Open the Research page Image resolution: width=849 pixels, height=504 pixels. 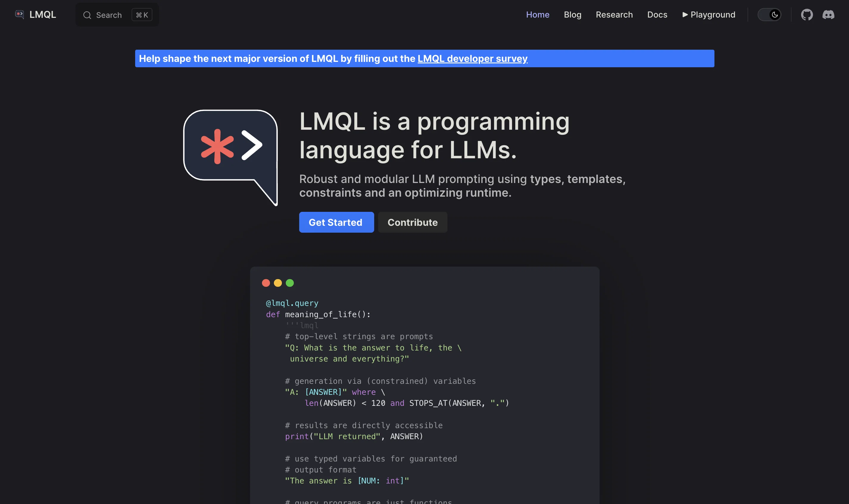coord(614,15)
